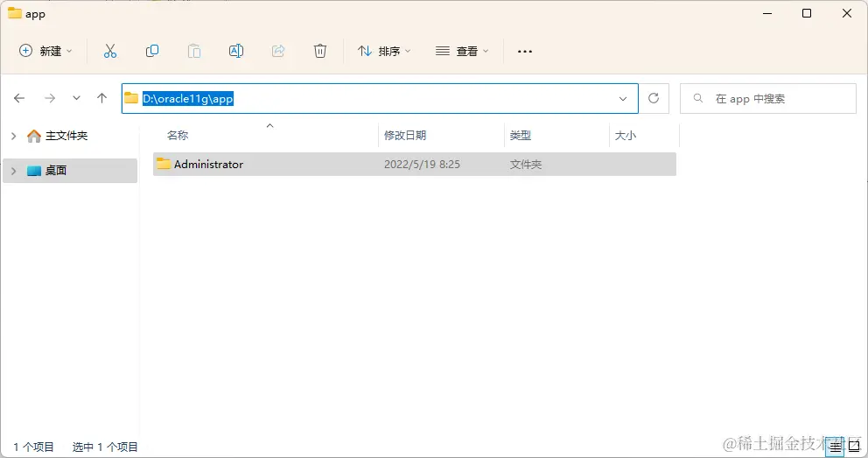Viewport: 868px width, 458px height.
Task: Click the Share icon in toolbar
Action: click(278, 51)
